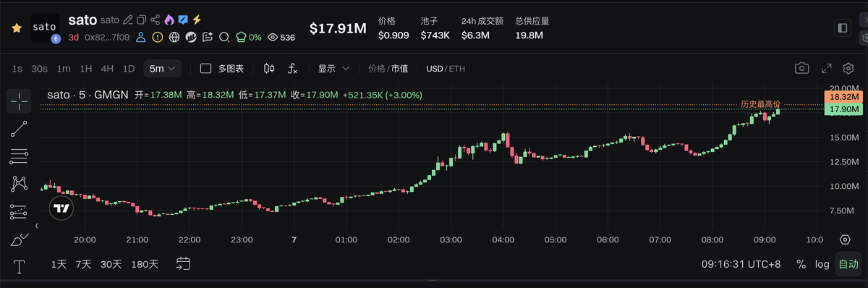This screenshot has height=288, width=868.
Task: Click the 总供应量 19.8M stat
Action: (x=532, y=28)
